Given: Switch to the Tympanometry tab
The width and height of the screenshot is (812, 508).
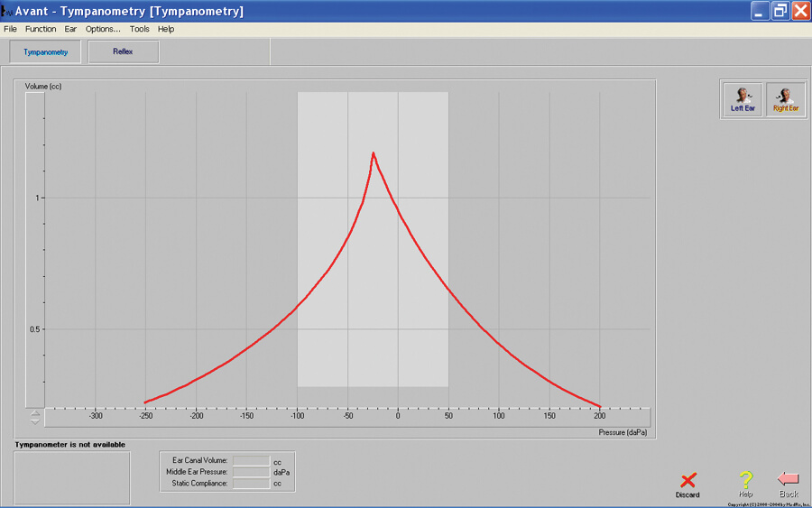Looking at the screenshot, I should pyautogui.click(x=45, y=52).
